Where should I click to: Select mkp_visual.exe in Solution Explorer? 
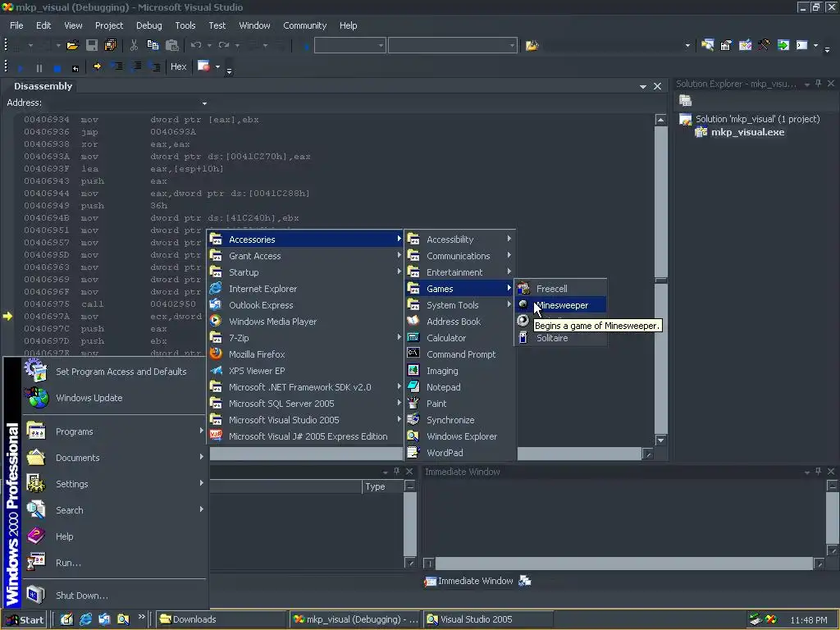[x=746, y=132]
